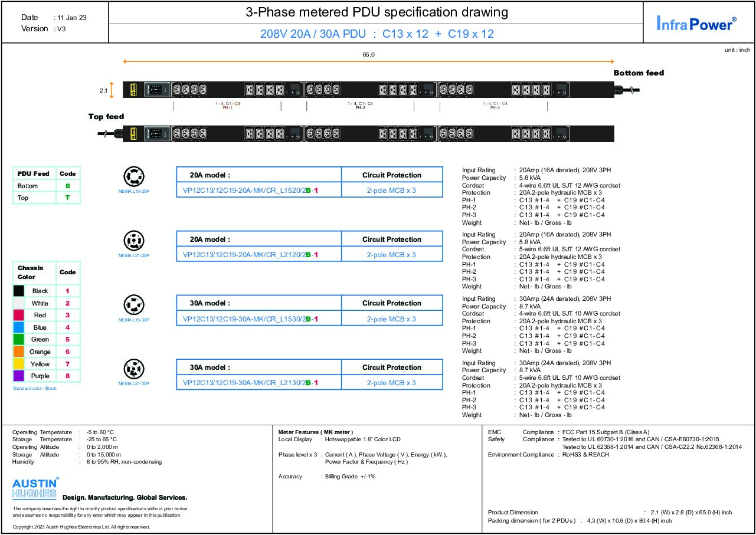Viewport: 756px width, 535px height.
Task: Click the 65.0 length dimension label
Action: [x=368, y=55]
